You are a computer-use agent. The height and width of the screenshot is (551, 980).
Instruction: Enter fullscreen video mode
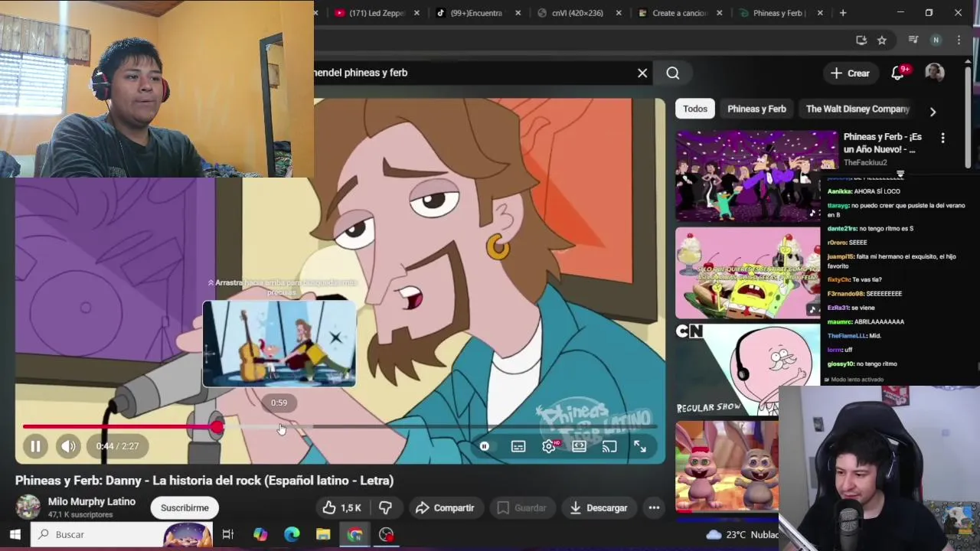pos(639,446)
